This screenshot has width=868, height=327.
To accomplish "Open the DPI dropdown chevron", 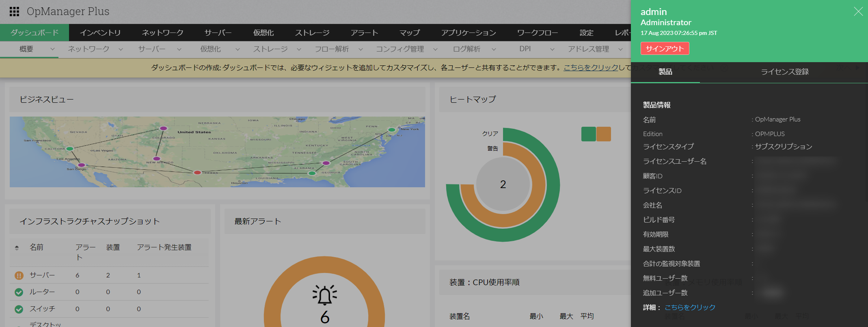I will click(x=552, y=49).
